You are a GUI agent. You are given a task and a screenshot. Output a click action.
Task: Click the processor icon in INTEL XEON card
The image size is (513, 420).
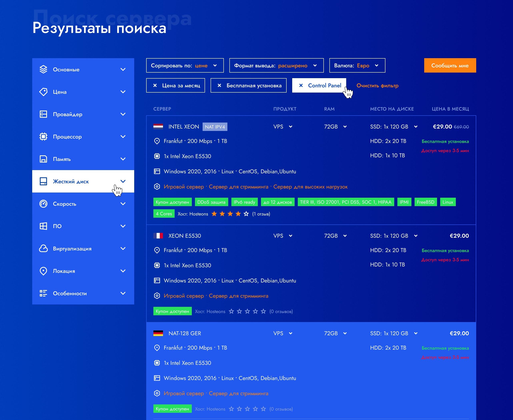(157, 156)
